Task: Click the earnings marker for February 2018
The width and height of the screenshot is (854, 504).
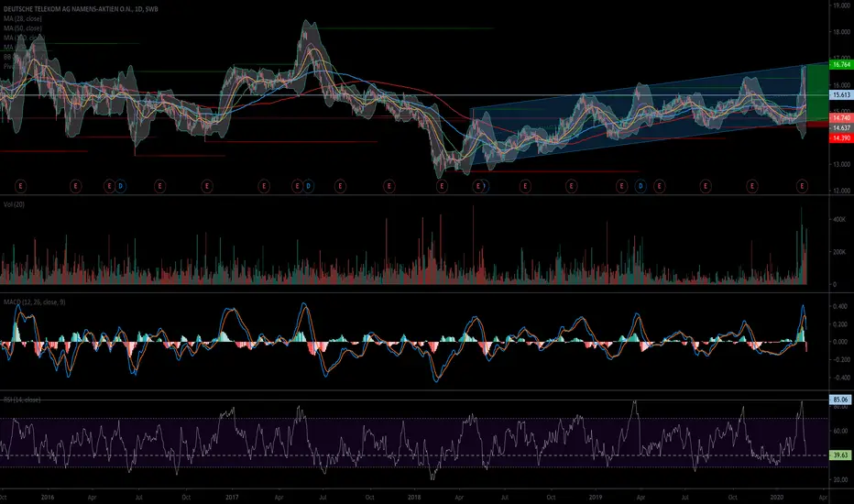Action: pos(442,186)
